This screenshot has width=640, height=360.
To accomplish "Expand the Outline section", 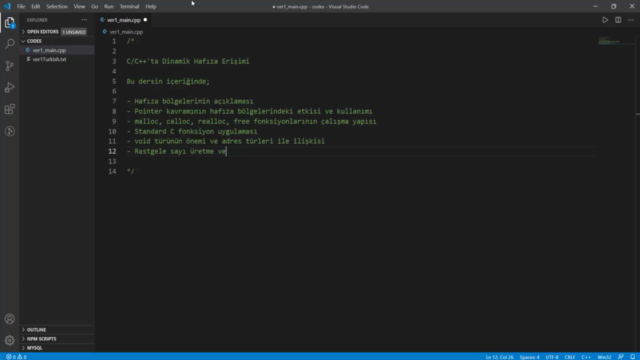I will (x=57, y=329).
